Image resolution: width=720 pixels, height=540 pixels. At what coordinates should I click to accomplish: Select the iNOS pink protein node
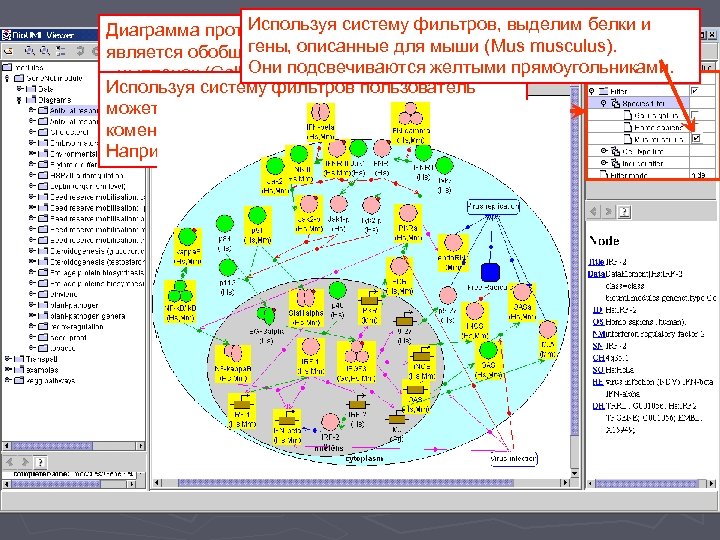(474, 321)
